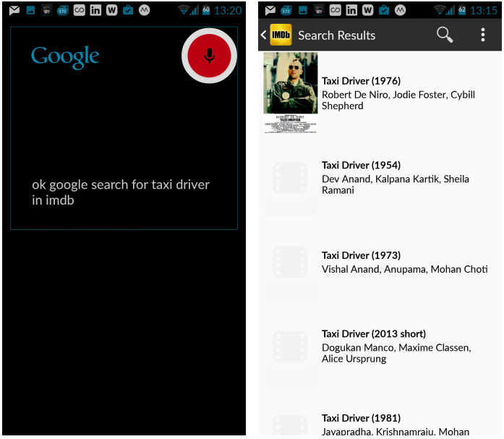Tap Wi-Fi indicator in left status bar

tap(184, 11)
